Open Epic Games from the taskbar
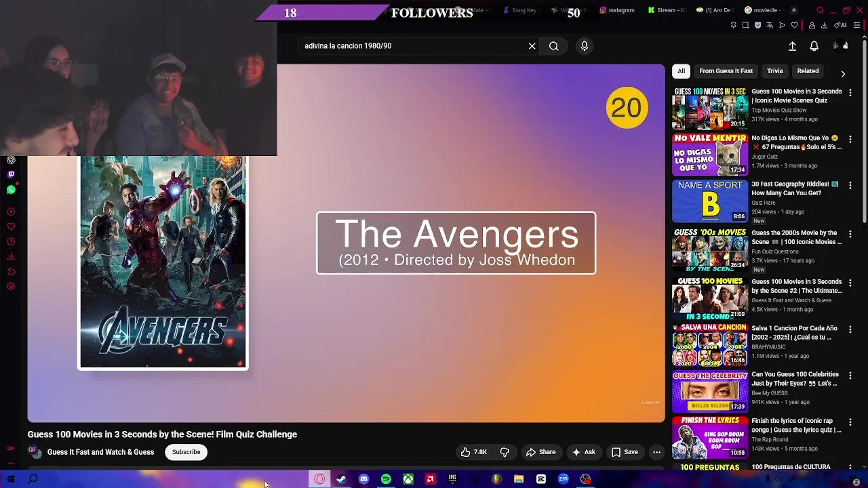 [452, 479]
